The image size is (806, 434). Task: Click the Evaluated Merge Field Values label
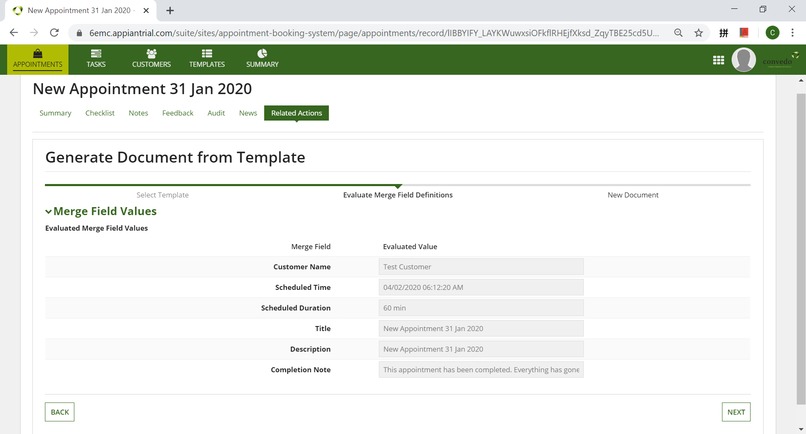click(x=97, y=228)
